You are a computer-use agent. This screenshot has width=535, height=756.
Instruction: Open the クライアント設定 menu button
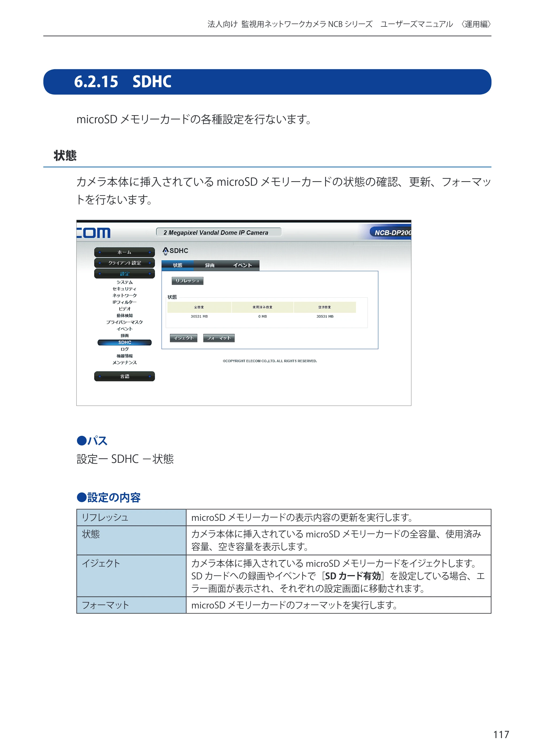[x=125, y=263]
